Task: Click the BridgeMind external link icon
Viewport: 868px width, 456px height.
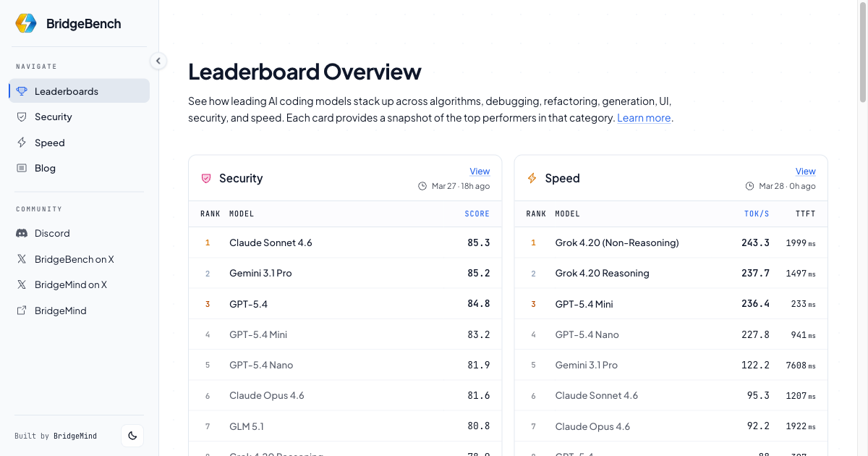Action: pyautogui.click(x=22, y=311)
